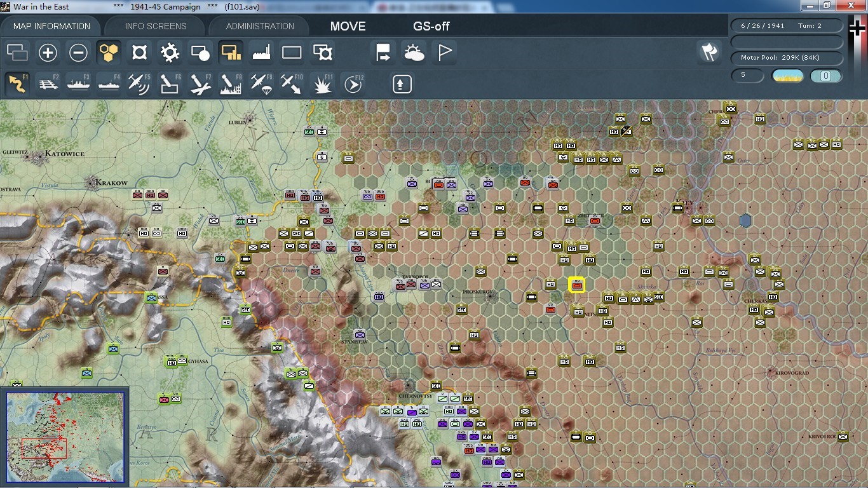
Task: Switch to MAP INFORMATION tab
Action: 51,26
